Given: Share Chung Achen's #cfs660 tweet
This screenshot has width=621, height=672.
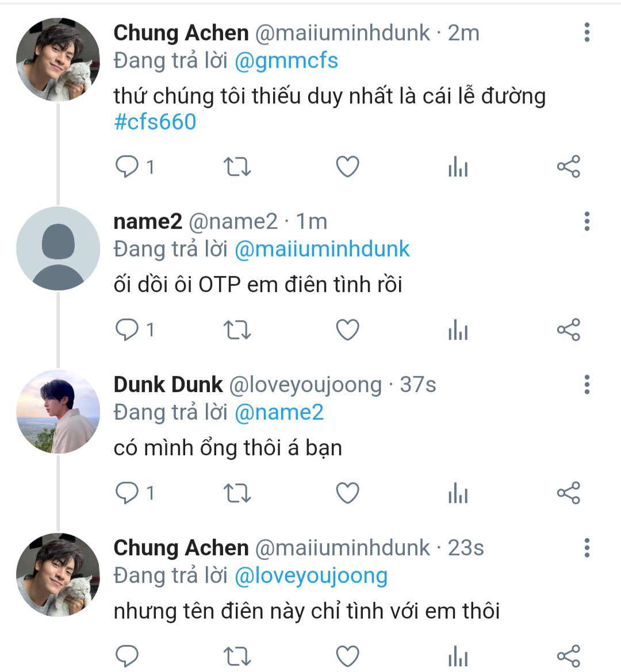Looking at the screenshot, I should tap(568, 167).
